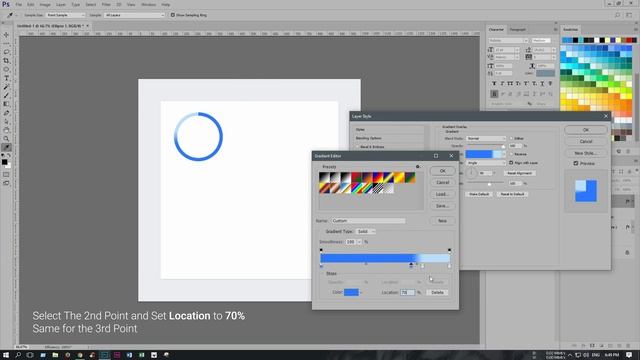Toggle Reverse checkbox in Layer Style

pos(511,154)
